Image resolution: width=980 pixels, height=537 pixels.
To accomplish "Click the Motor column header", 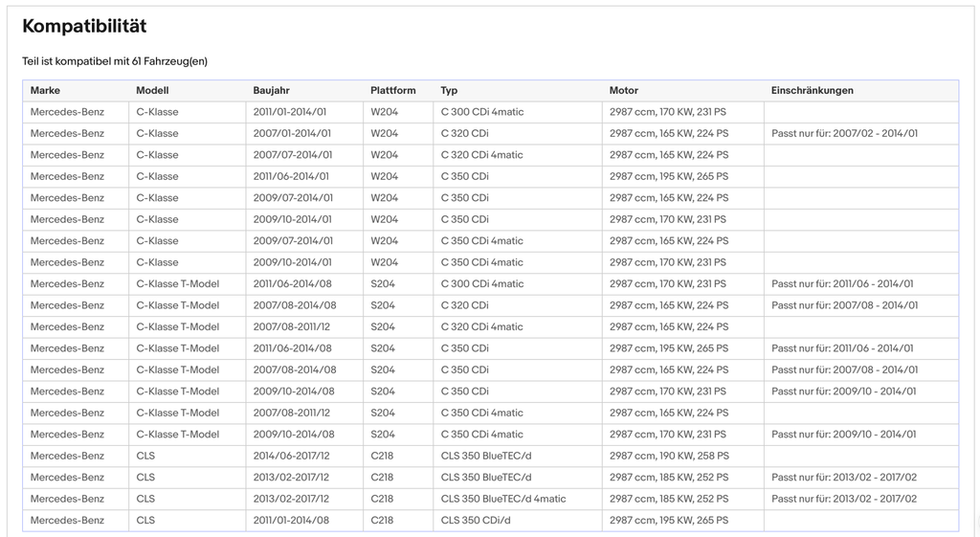I will (x=624, y=91).
